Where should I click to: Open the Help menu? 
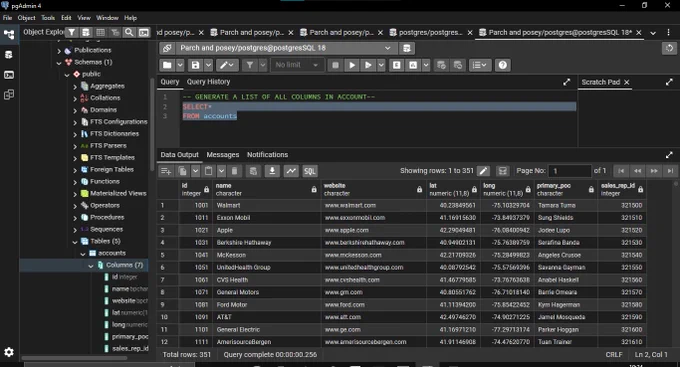click(131, 18)
